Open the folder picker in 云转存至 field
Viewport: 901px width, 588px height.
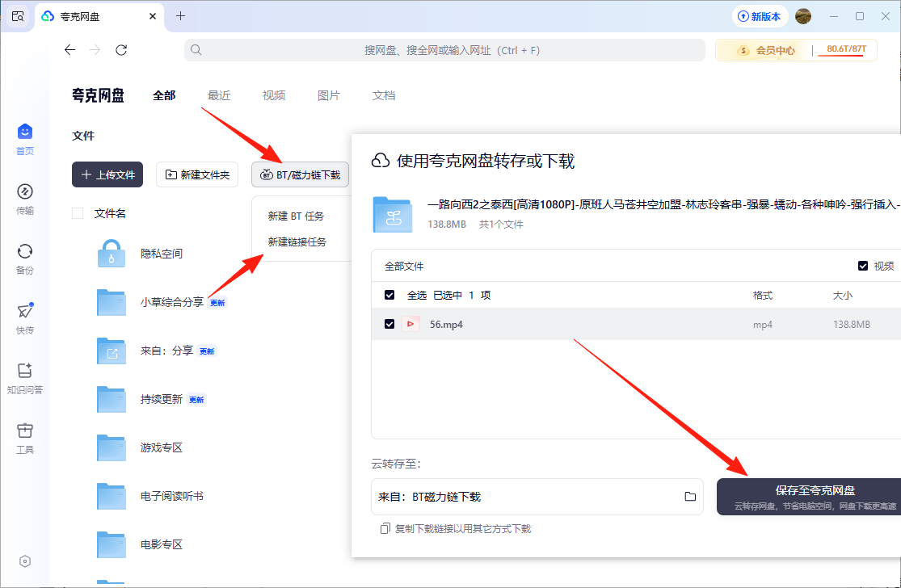(x=690, y=496)
